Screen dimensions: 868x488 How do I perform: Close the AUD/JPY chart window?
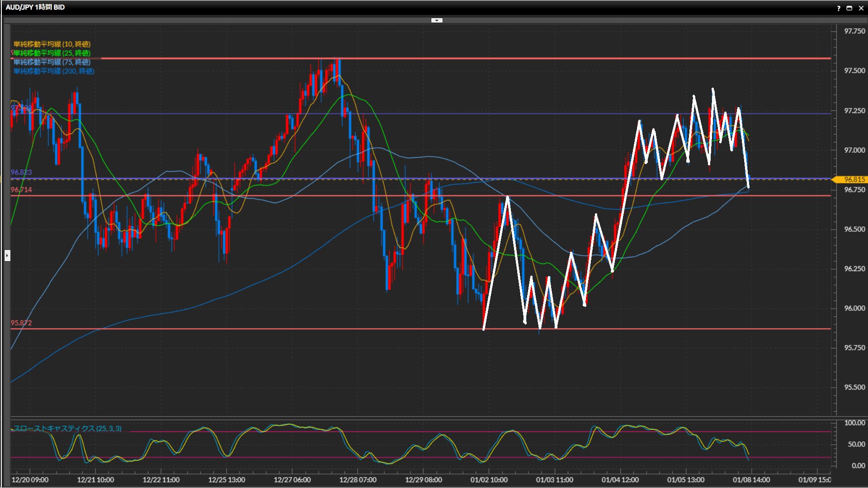pos(861,8)
